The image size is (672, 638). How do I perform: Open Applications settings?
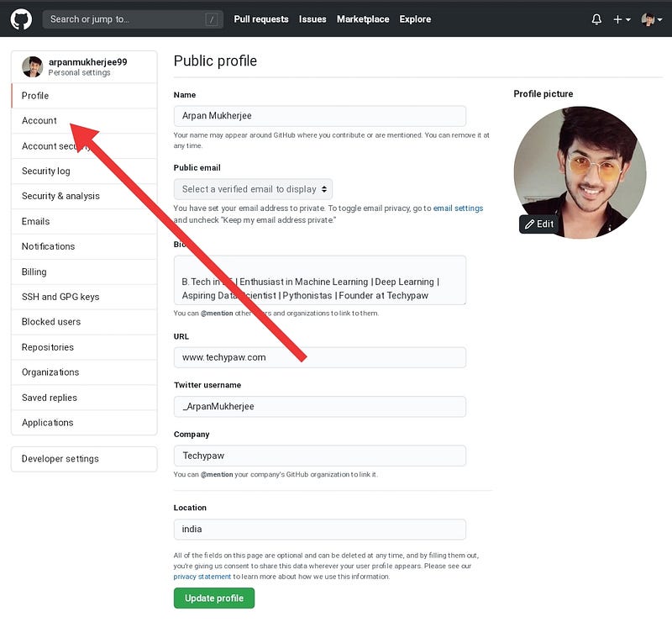pyautogui.click(x=84, y=423)
